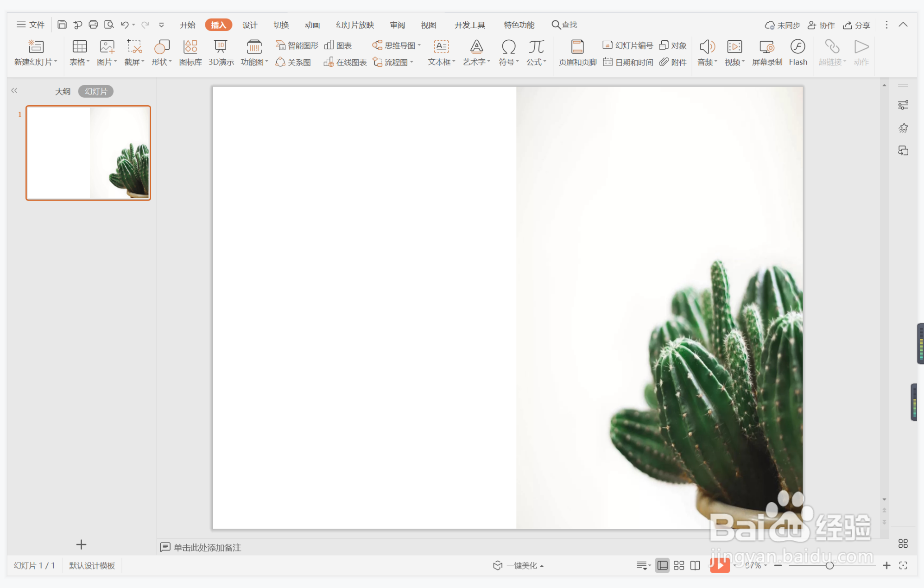This screenshot has height=588, width=924.
Task: Click the 分享 share button
Action: pyautogui.click(x=856, y=25)
